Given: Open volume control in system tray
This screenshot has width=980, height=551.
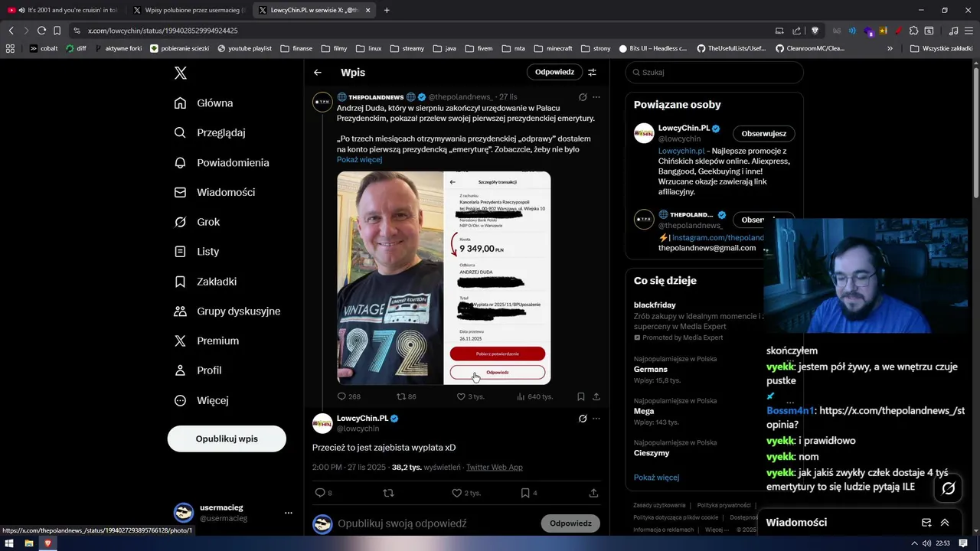Looking at the screenshot, I should (x=927, y=543).
